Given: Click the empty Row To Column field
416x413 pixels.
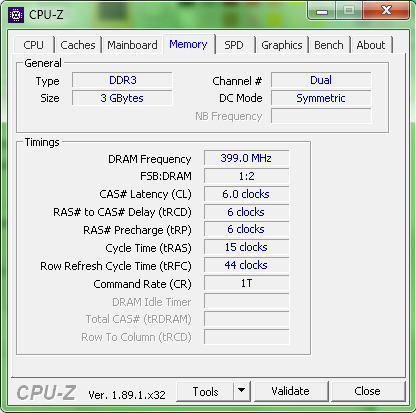Looking at the screenshot, I should (246, 337).
